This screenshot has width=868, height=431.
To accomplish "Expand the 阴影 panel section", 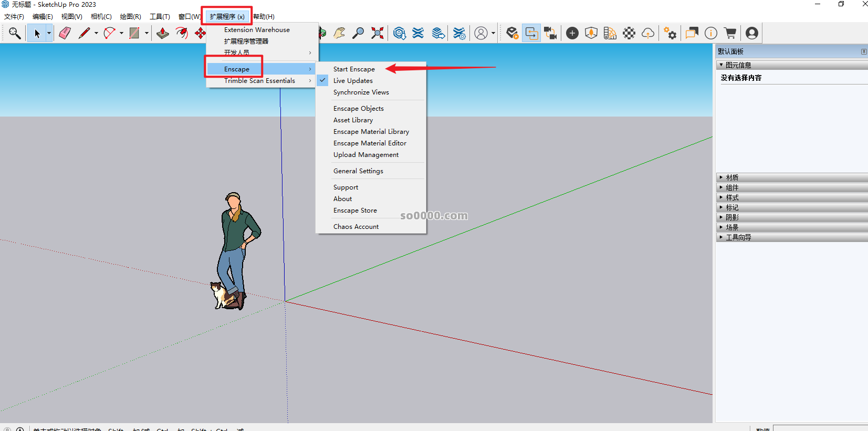I will point(732,217).
